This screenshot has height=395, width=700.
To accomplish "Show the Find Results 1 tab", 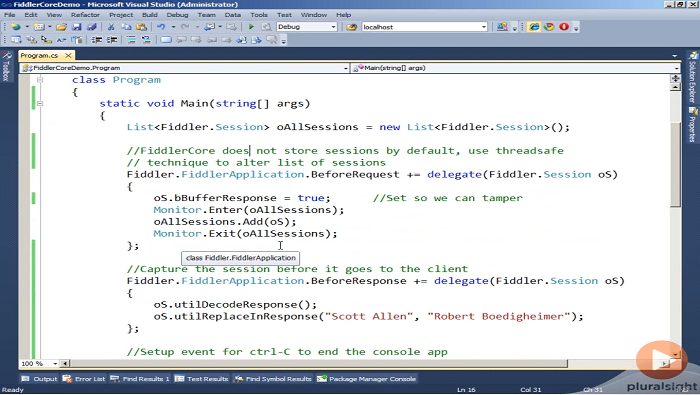I will pos(140,379).
